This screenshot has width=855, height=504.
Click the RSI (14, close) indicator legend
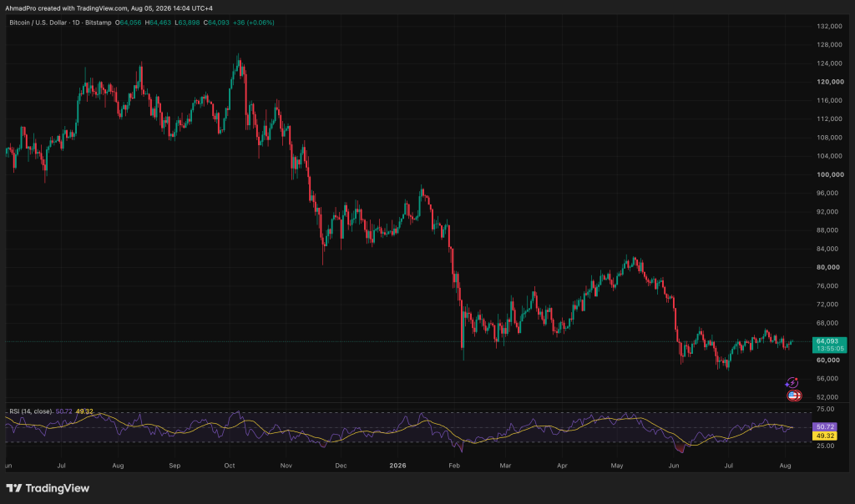tap(31, 411)
